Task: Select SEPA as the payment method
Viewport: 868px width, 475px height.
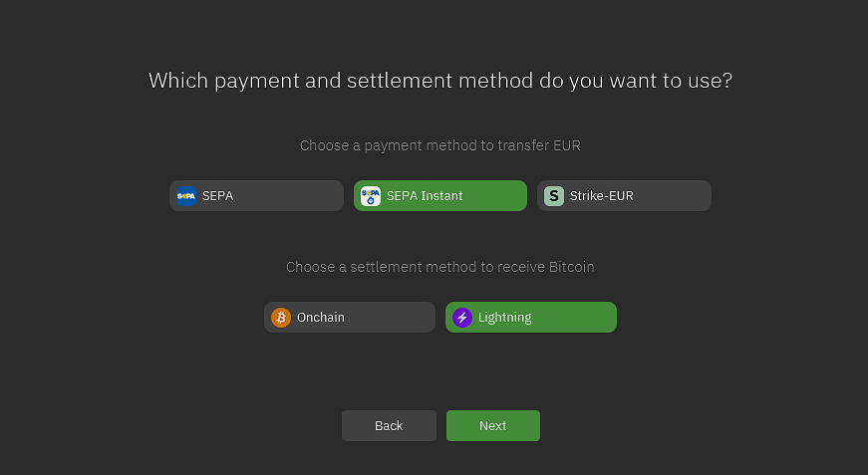Action: (x=256, y=196)
